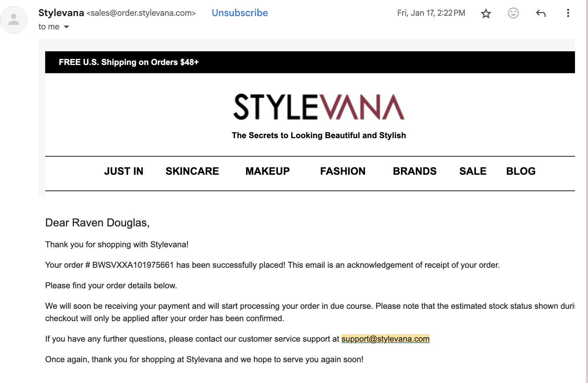Screen dimensions: 588x383
Task: Click the STYLEVANA logo image
Action: [319, 107]
